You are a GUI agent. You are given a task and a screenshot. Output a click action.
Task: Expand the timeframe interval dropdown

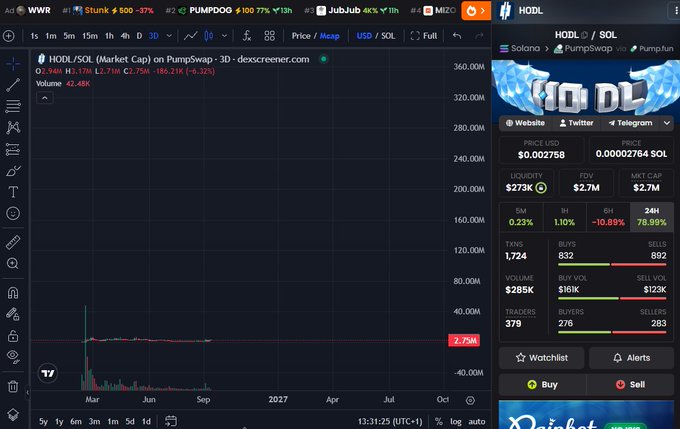(x=169, y=36)
